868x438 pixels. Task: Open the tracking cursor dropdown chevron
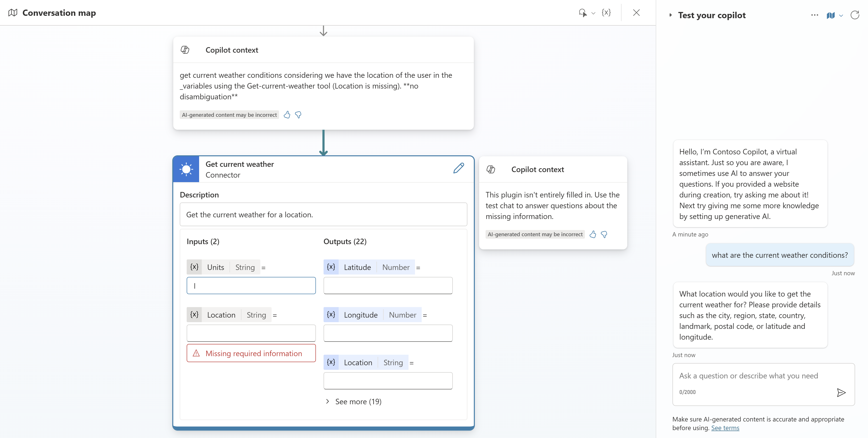tap(593, 13)
